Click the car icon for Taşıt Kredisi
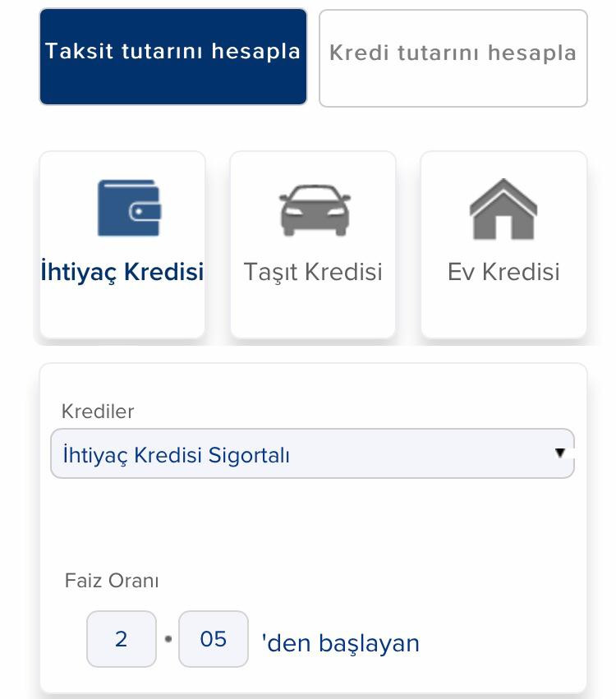 tap(314, 209)
